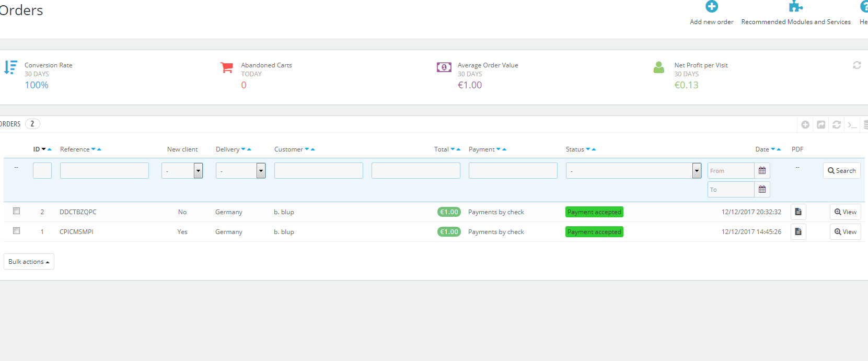Click the Payment accepted status of order 1

(594, 232)
